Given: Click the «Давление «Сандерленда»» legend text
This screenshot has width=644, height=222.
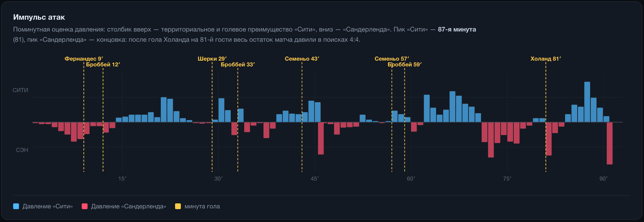Looking at the screenshot, I should click(129, 206).
